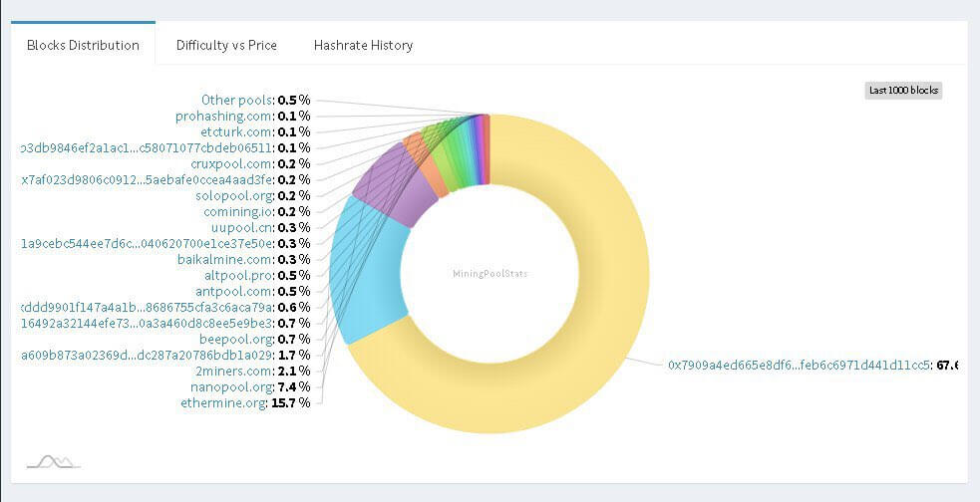The image size is (980, 502).
Task: Select the Blocks Distribution tab
Action: click(x=83, y=45)
